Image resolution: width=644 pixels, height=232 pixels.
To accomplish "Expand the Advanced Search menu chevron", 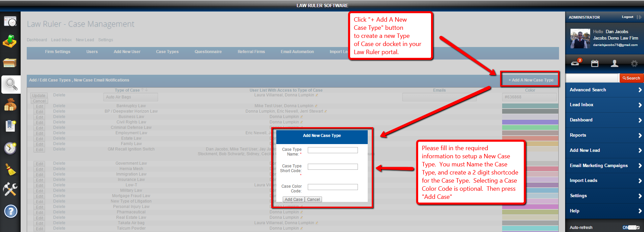I will [640, 90].
